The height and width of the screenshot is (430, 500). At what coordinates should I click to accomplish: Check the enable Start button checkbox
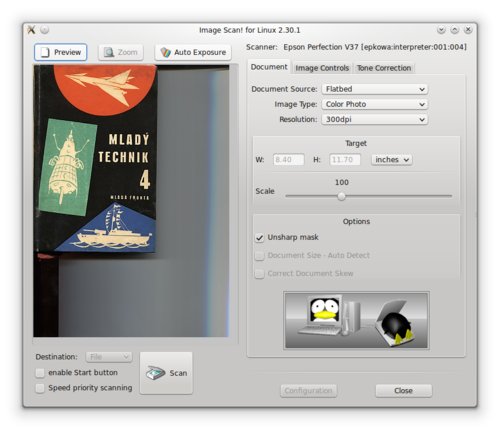click(x=40, y=373)
